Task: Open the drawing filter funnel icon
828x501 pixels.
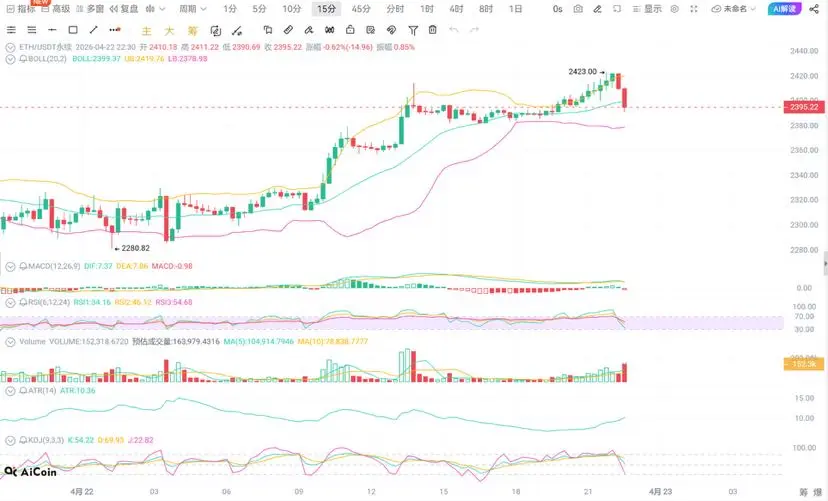Action: [413, 31]
